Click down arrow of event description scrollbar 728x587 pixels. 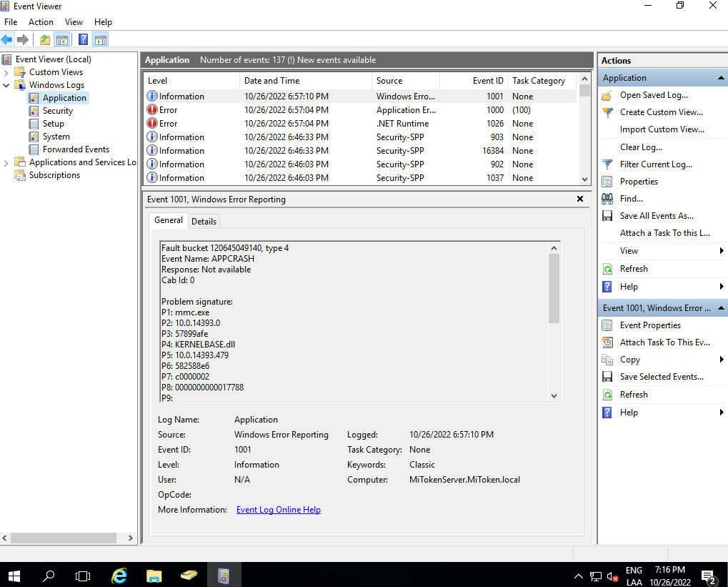click(x=554, y=396)
